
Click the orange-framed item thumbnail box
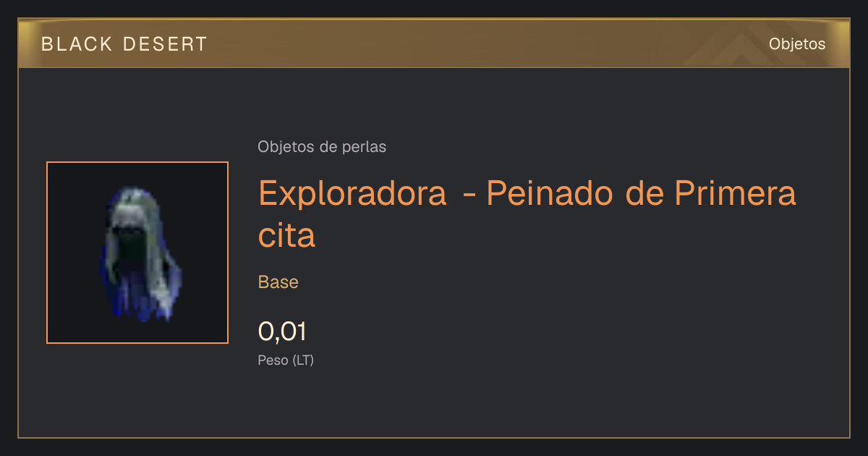[x=137, y=253]
